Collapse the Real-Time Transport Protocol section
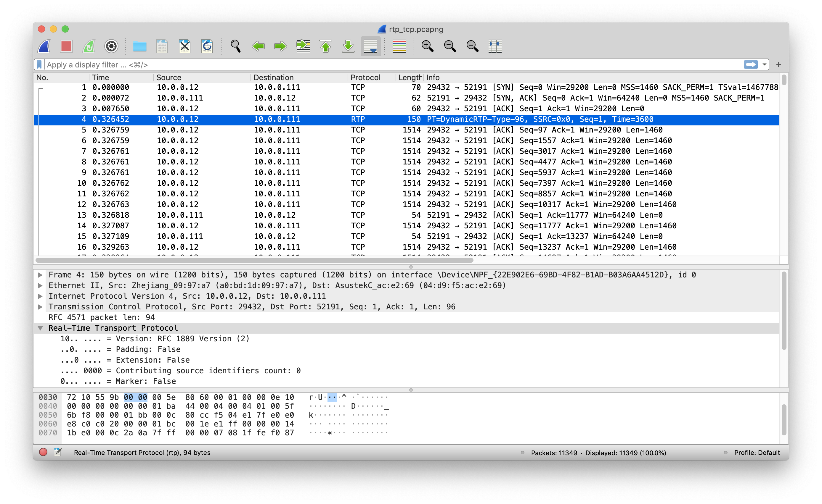The width and height of the screenshot is (822, 504). click(x=40, y=328)
